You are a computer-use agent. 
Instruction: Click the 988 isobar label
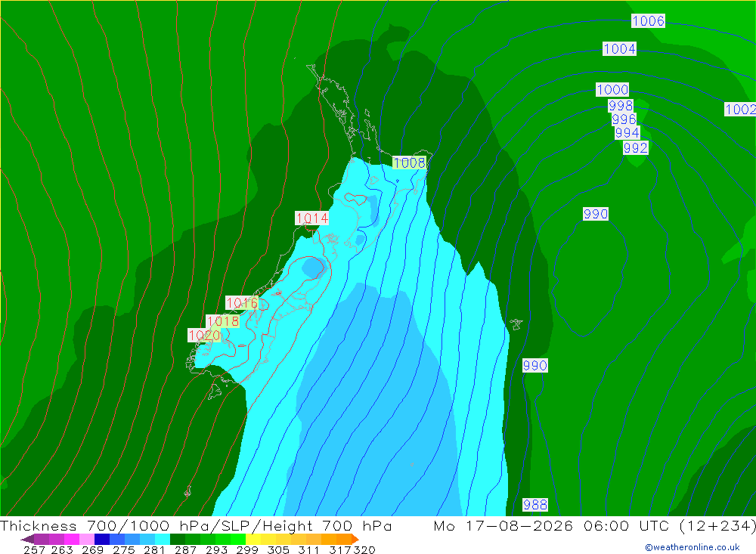coord(535,505)
